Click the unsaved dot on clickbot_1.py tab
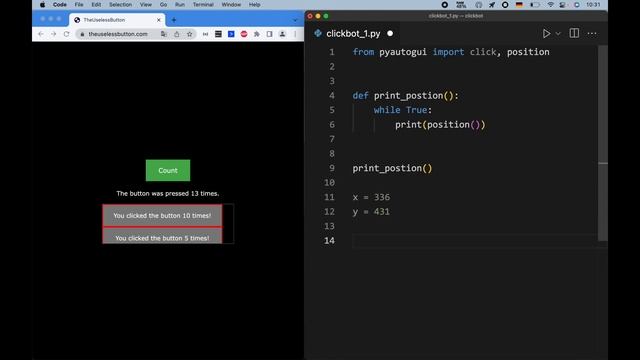The image size is (640, 360). click(x=390, y=33)
